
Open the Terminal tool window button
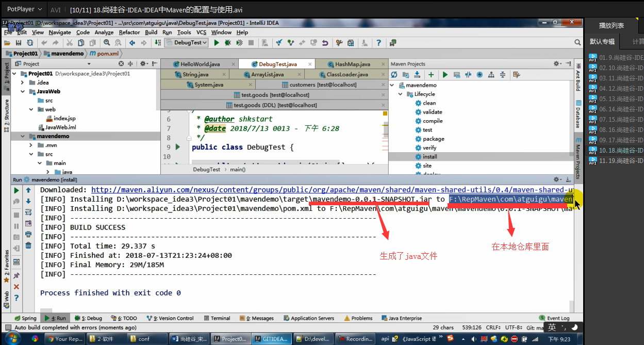coord(217,318)
